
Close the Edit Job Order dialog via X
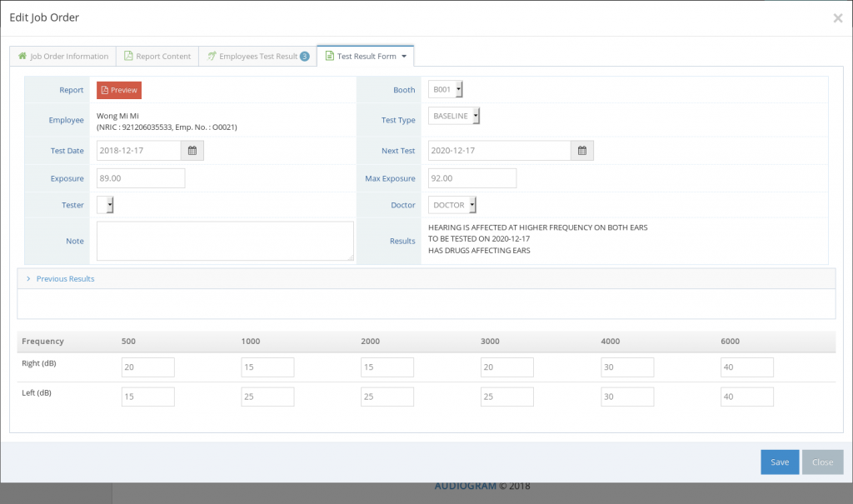(x=837, y=18)
